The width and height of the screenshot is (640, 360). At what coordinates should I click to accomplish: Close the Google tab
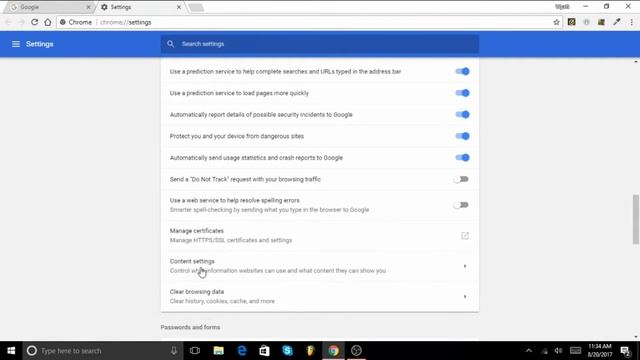[88, 7]
